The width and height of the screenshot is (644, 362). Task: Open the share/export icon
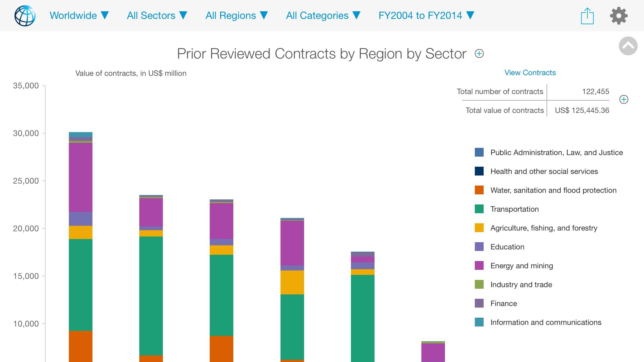click(587, 16)
